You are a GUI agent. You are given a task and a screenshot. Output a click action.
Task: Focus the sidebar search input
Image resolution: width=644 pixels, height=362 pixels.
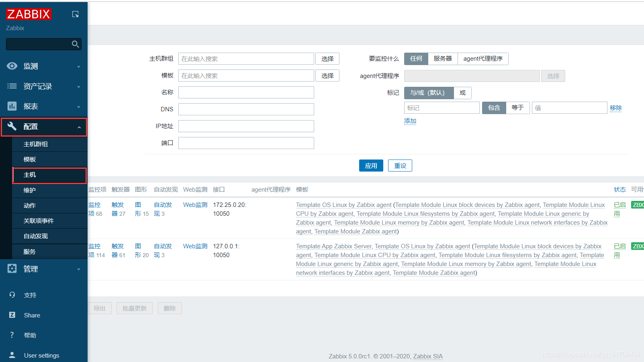click(x=39, y=44)
